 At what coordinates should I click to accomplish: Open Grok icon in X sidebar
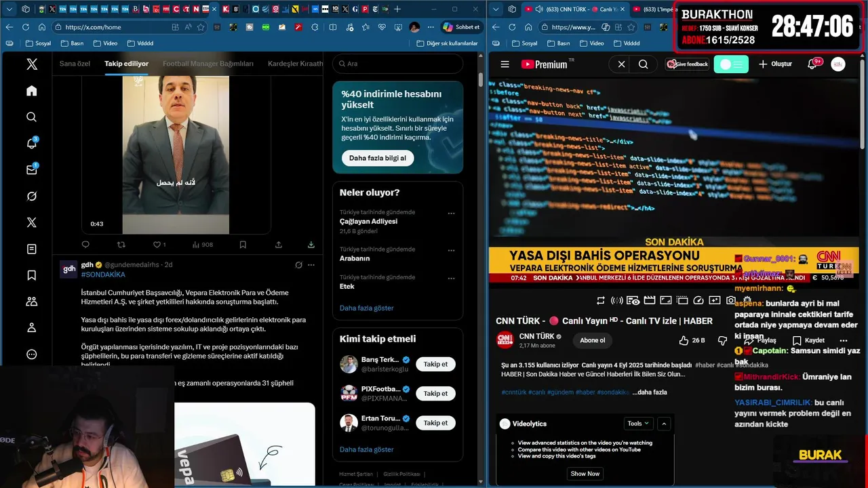(32, 196)
